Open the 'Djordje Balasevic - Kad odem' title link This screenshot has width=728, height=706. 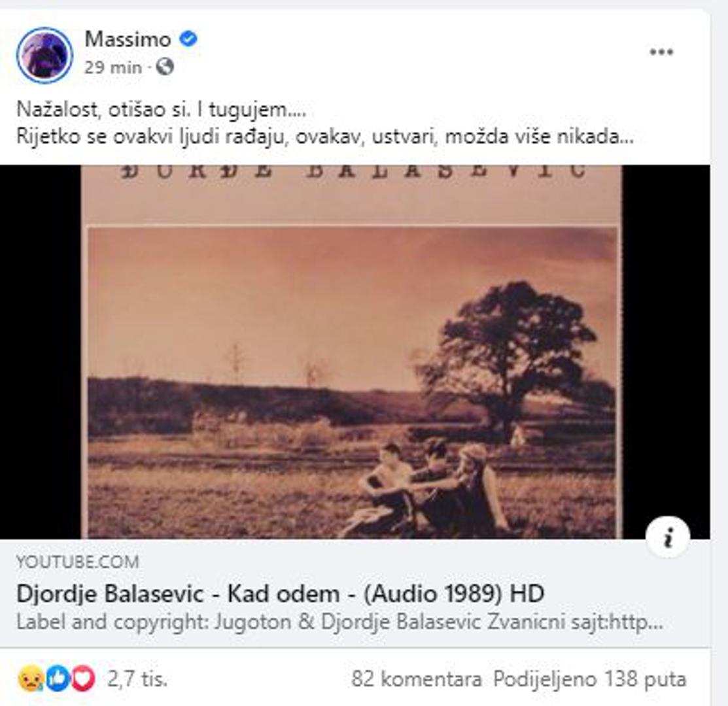[x=281, y=594]
